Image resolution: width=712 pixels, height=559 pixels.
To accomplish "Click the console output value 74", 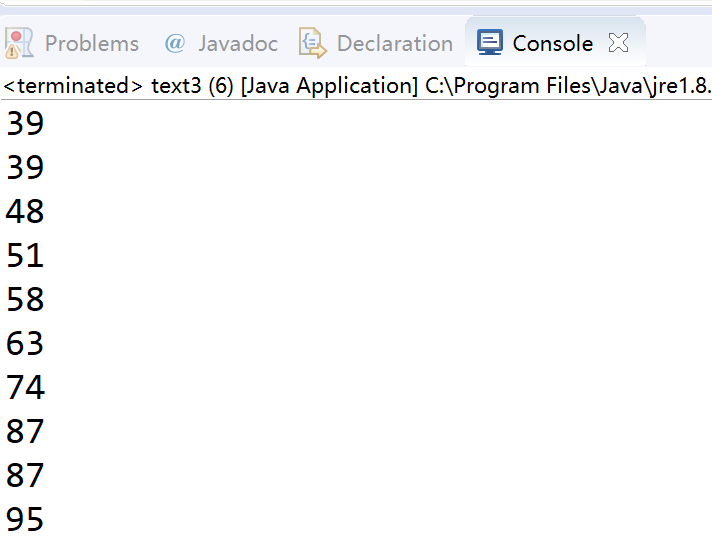I will (25, 387).
